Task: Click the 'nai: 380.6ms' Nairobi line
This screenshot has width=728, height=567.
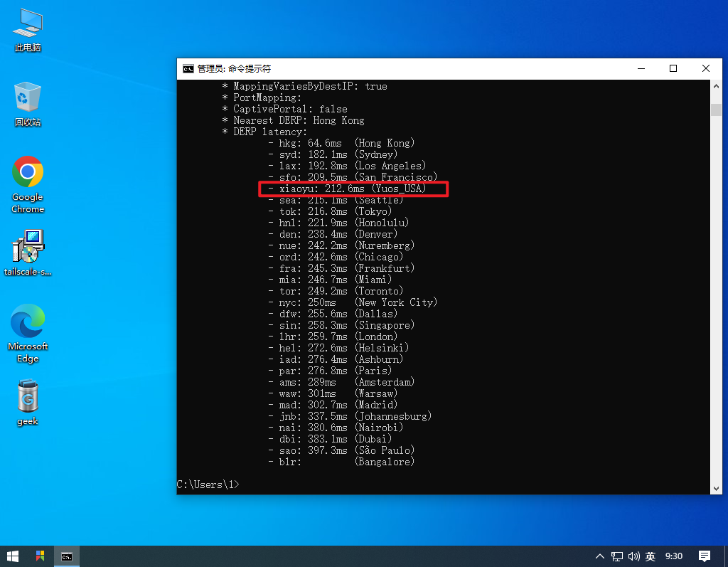Action: 336,428
